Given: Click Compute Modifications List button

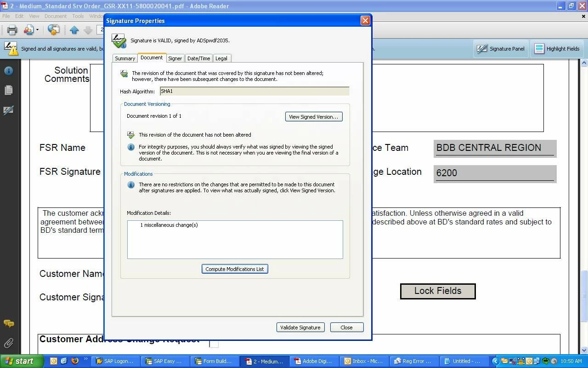Looking at the screenshot, I should 235,269.
